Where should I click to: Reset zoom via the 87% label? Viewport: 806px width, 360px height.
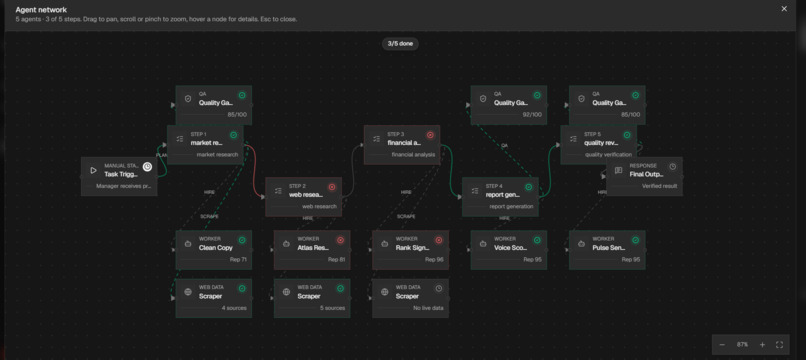tap(742, 345)
